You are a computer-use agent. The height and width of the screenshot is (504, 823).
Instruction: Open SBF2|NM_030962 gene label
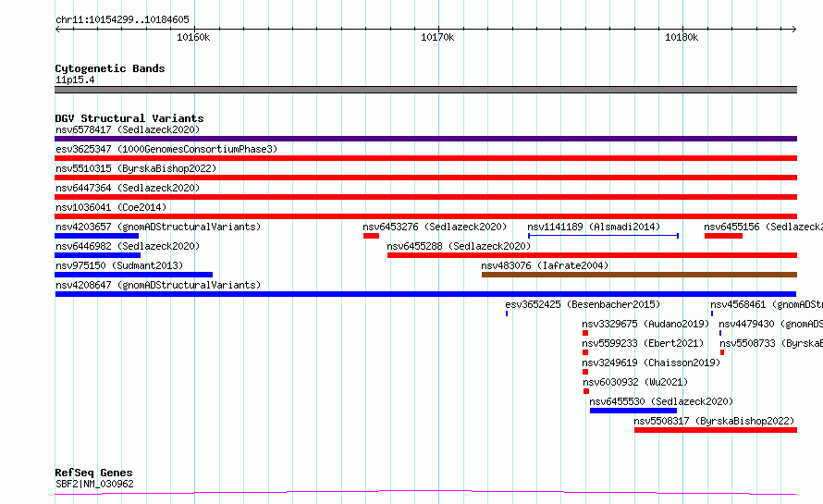point(94,484)
